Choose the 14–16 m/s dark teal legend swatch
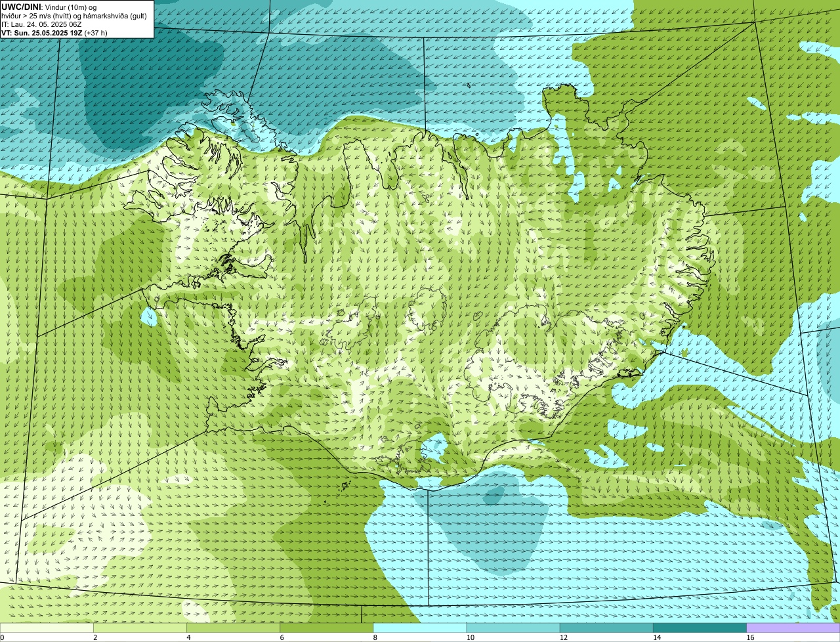 pyautogui.click(x=700, y=628)
